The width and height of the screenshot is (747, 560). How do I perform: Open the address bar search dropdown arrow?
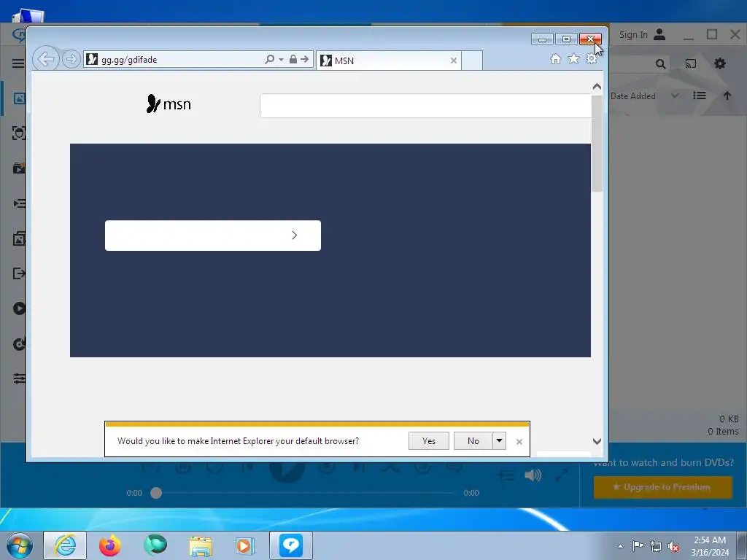[x=281, y=60]
